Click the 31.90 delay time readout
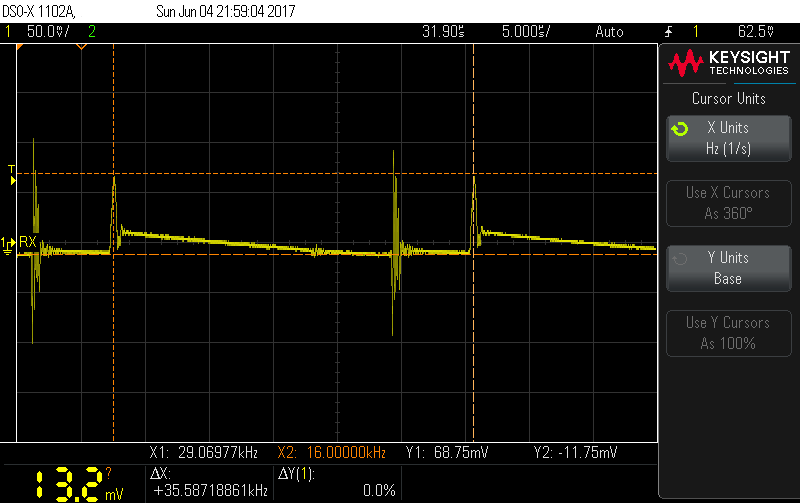800x503 pixels. tap(443, 32)
